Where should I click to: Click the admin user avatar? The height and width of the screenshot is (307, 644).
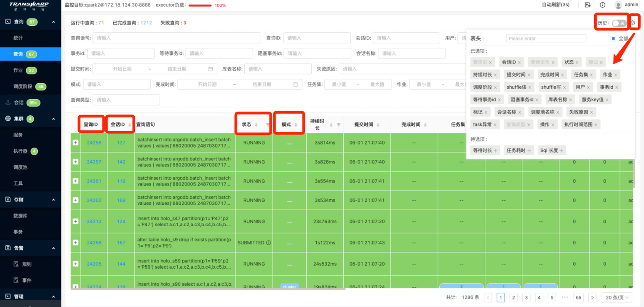(x=618, y=5)
